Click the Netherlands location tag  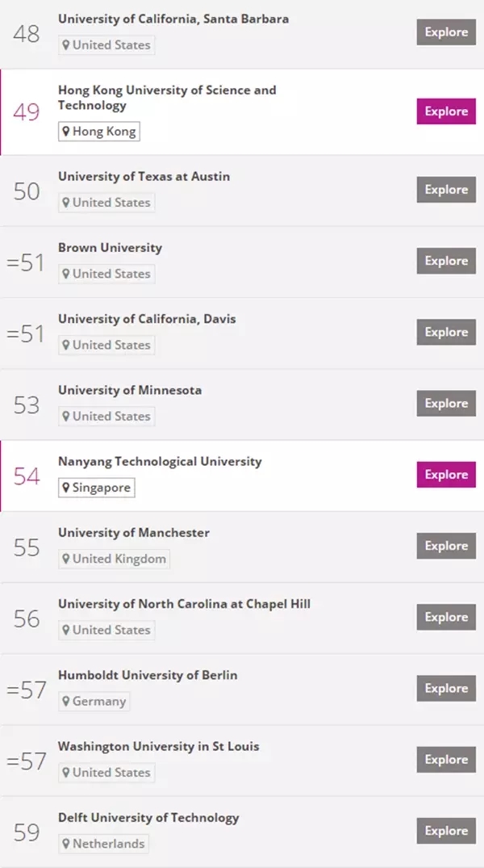pyautogui.click(x=103, y=844)
